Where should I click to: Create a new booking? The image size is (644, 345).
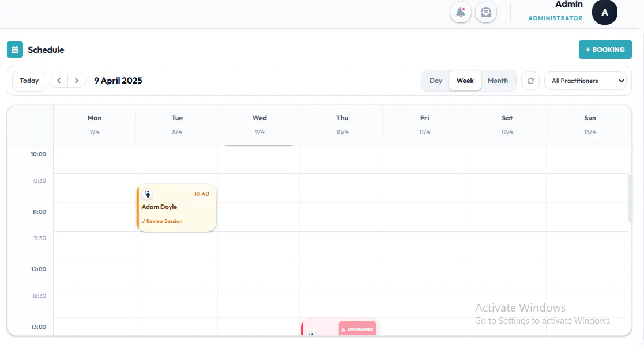coord(605,50)
